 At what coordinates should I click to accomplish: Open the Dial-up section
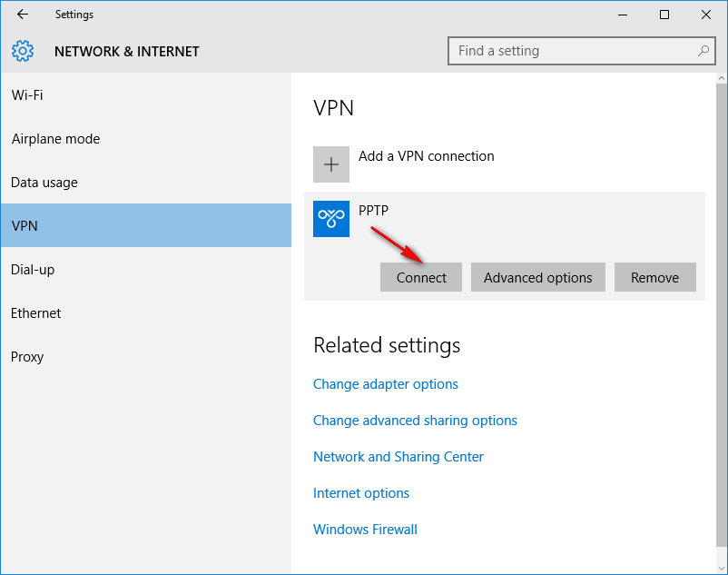(32, 270)
